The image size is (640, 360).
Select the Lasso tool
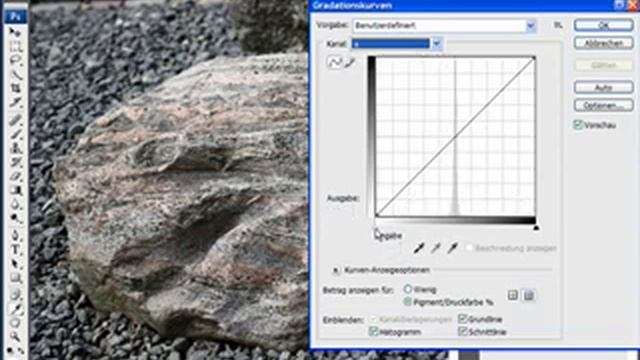coord(16,61)
